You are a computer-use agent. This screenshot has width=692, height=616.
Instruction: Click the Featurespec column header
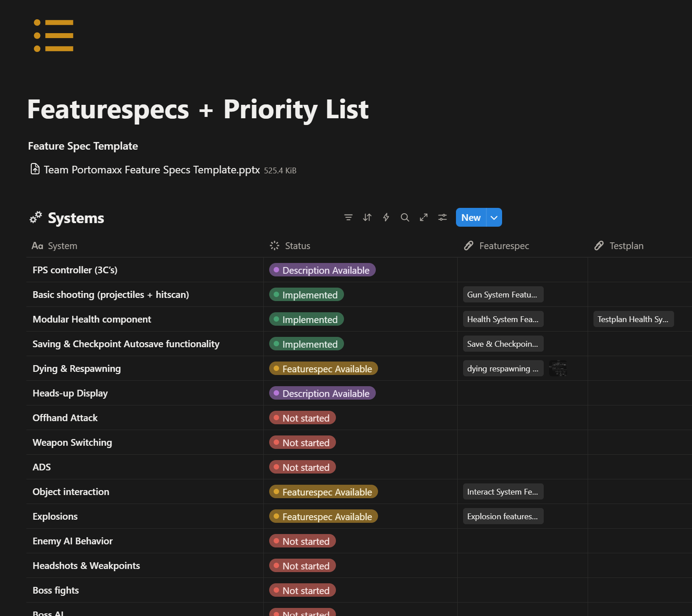(504, 246)
